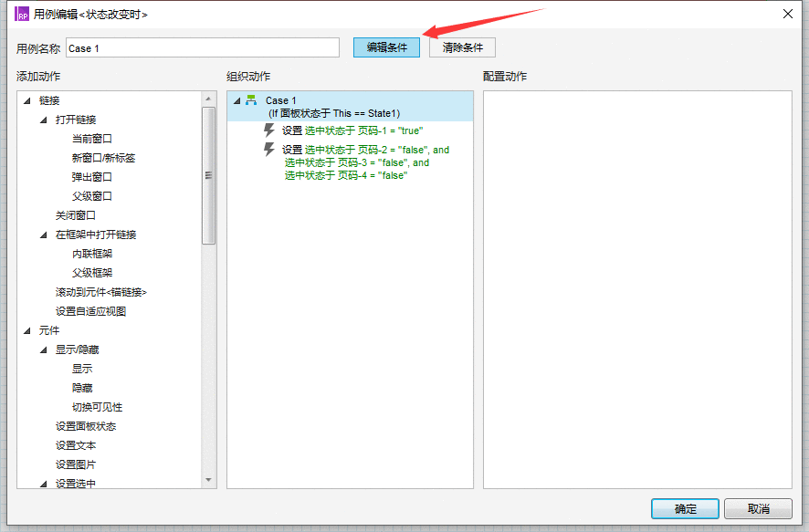Collapse the 元件 tree group
Screen dimensions: 809x532
(27, 330)
